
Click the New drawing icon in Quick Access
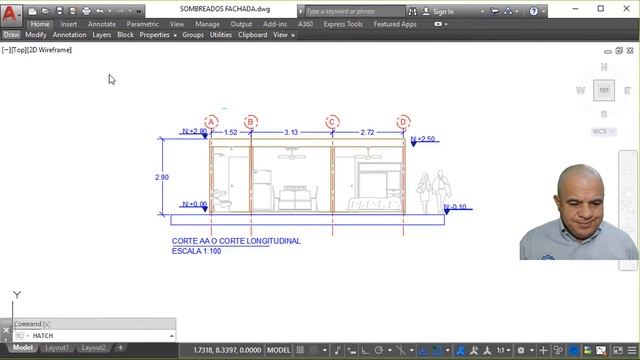coord(32,11)
